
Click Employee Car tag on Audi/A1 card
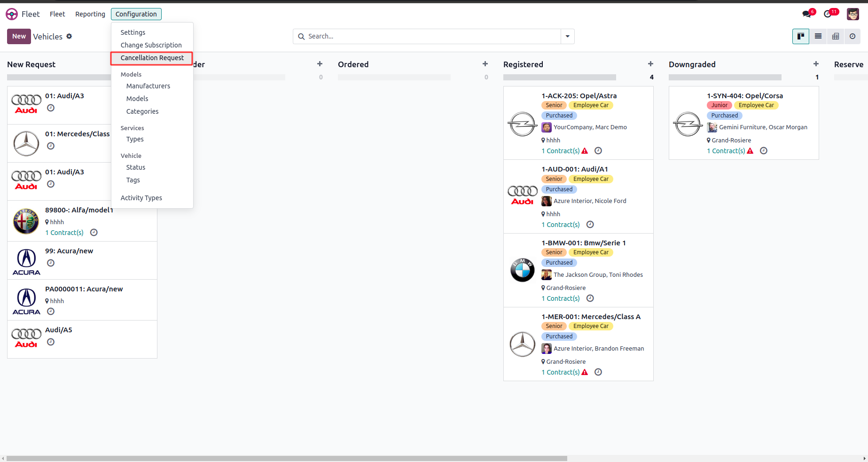pos(591,179)
